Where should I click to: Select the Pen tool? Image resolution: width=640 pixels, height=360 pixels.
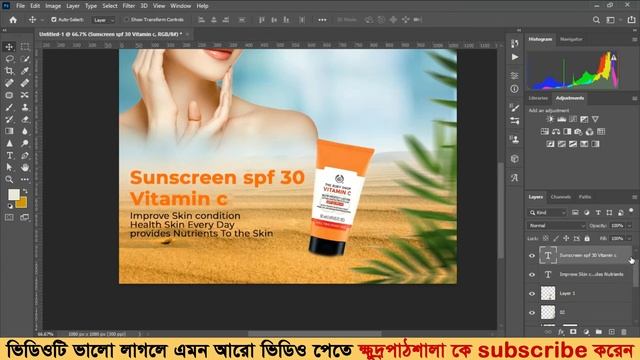point(25,156)
